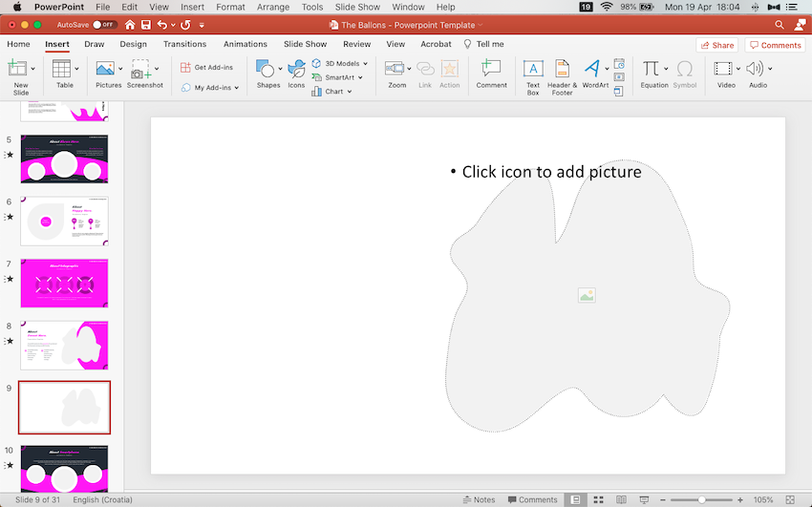Open the Arrange menu in the menu bar

pyautogui.click(x=273, y=7)
